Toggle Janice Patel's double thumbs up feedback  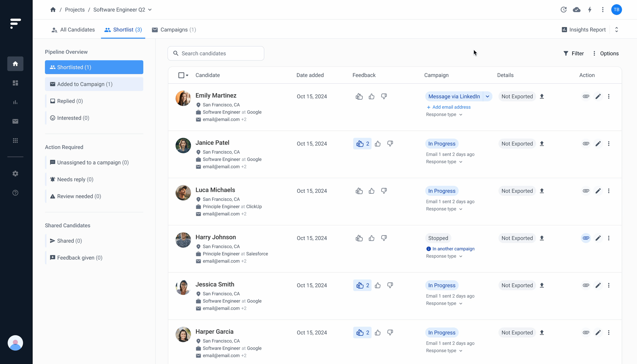pyautogui.click(x=362, y=144)
